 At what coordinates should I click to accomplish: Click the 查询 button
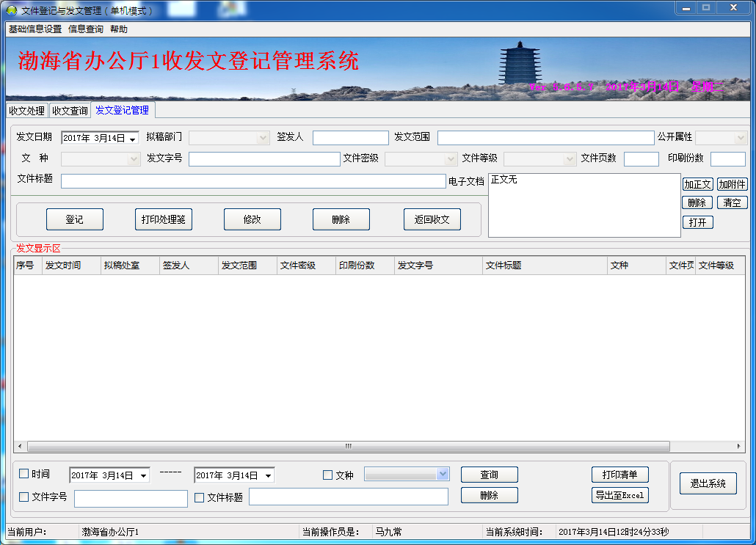coord(490,475)
